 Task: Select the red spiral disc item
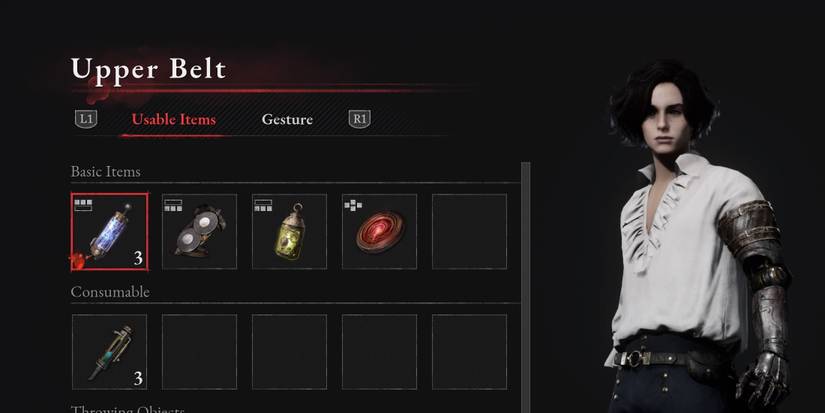pyautogui.click(x=379, y=231)
